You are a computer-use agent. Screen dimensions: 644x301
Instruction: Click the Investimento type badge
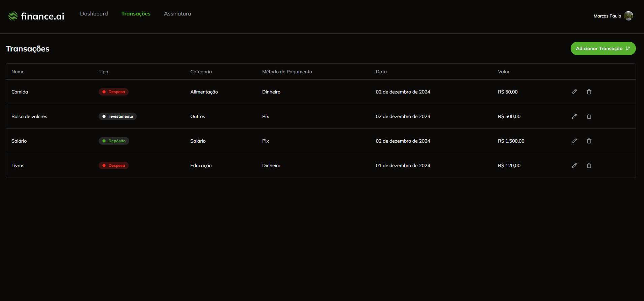pos(117,116)
